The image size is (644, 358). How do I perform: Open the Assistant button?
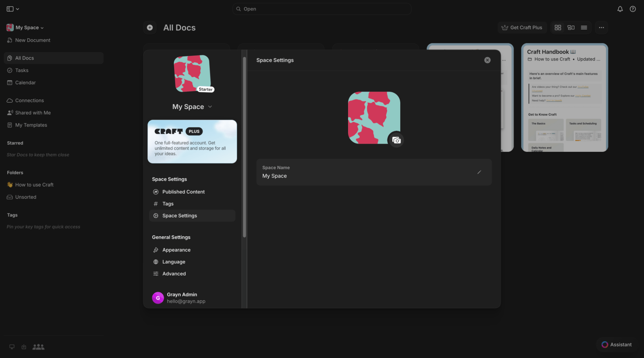click(616, 344)
